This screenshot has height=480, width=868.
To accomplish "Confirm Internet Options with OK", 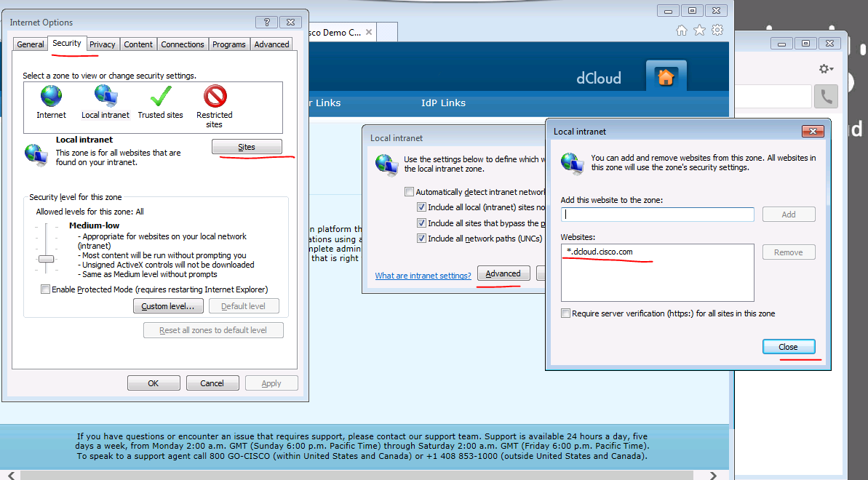I will (154, 383).
